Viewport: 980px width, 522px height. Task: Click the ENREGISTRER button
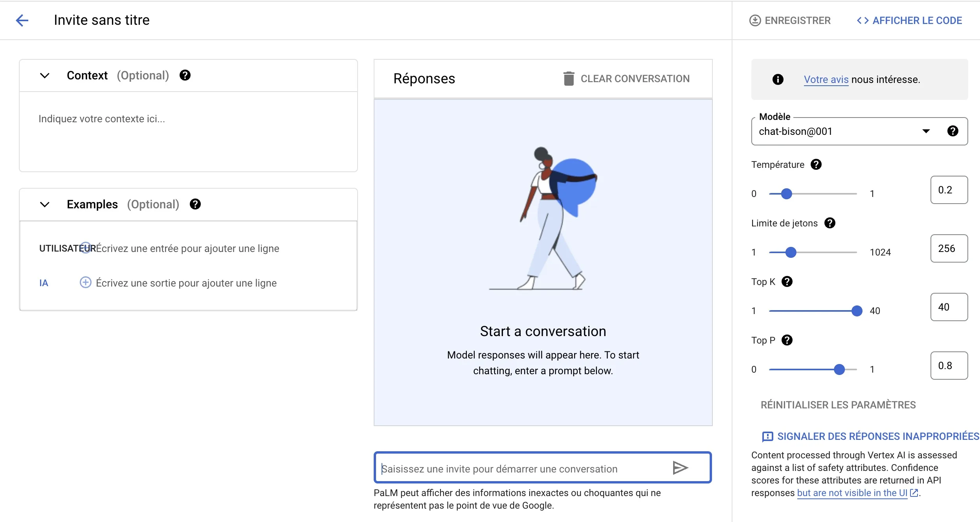tap(790, 20)
